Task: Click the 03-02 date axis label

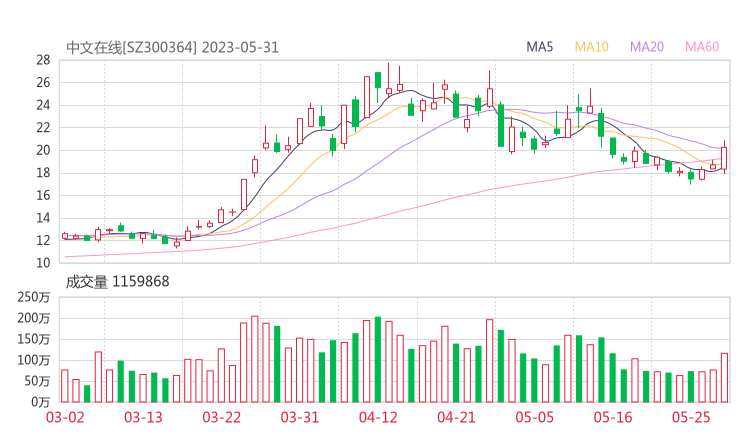Action: [x=65, y=417]
